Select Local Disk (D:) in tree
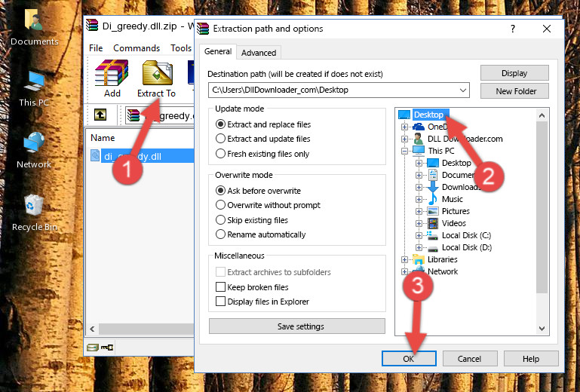This screenshot has width=580, height=392. tap(466, 247)
